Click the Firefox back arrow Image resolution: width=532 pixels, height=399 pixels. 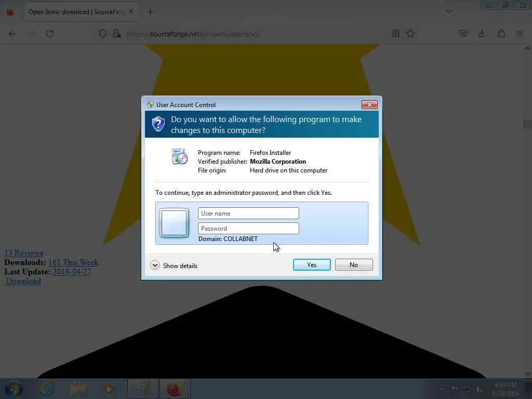12,33
